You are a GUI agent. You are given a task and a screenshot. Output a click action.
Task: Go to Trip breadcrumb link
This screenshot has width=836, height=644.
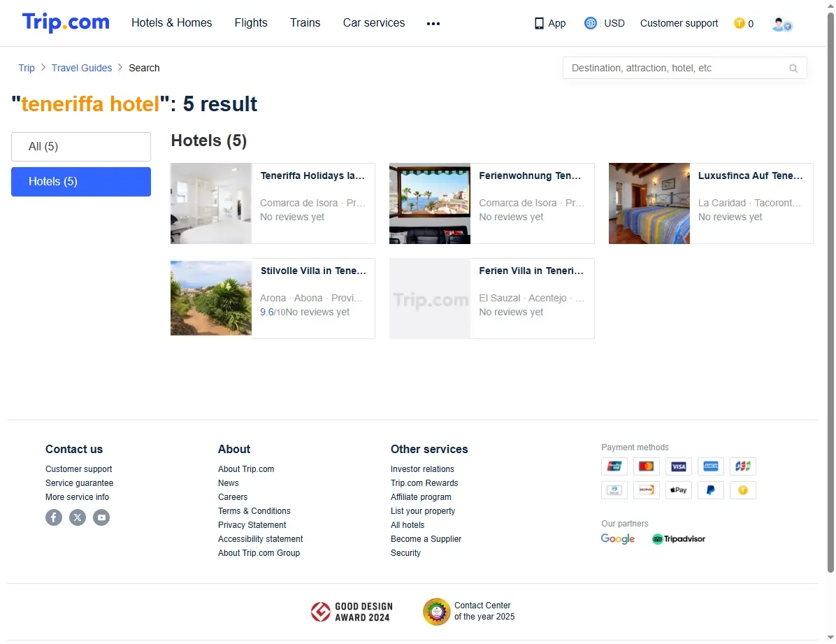tap(26, 68)
